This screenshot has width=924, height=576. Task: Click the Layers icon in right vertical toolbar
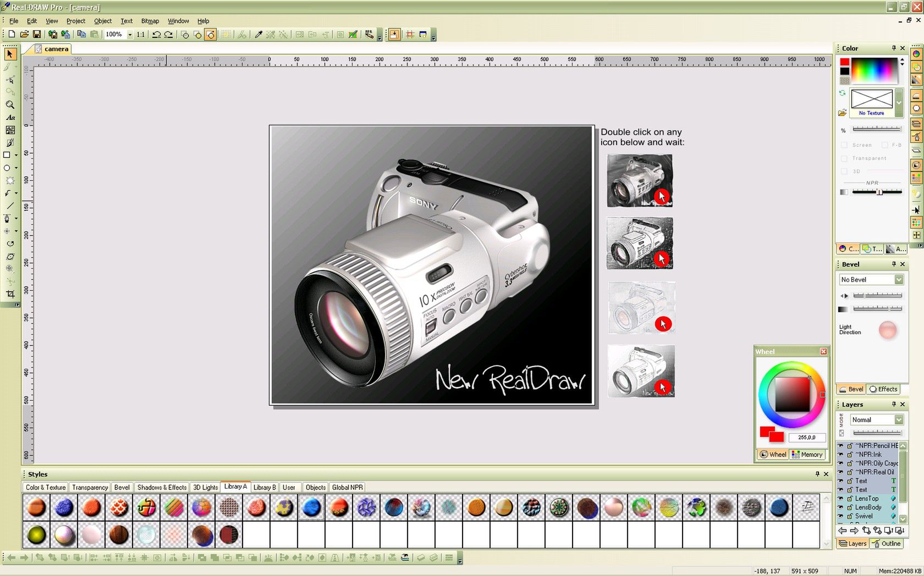coord(916,124)
